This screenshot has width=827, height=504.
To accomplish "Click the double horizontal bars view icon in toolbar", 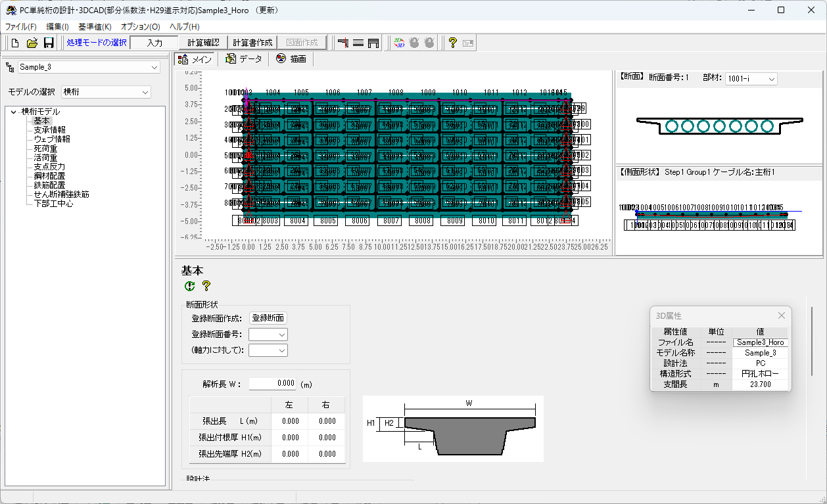I will pos(358,43).
